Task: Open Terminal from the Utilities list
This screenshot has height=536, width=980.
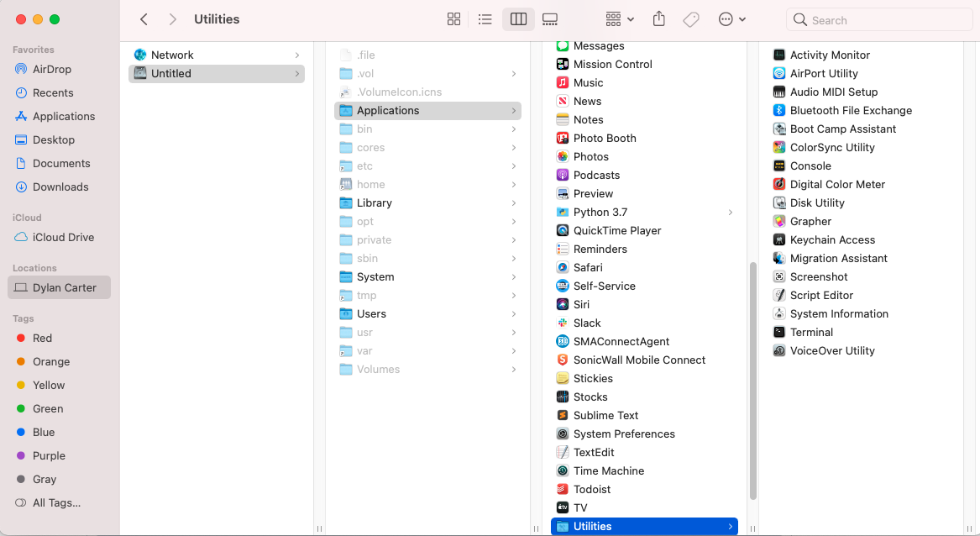Action: (x=810, y=332)
